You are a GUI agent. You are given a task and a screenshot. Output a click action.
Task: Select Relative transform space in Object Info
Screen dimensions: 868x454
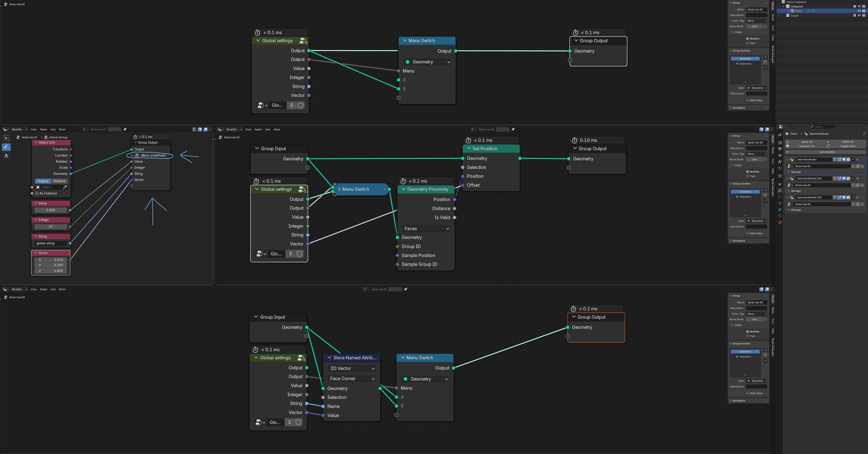59,181
